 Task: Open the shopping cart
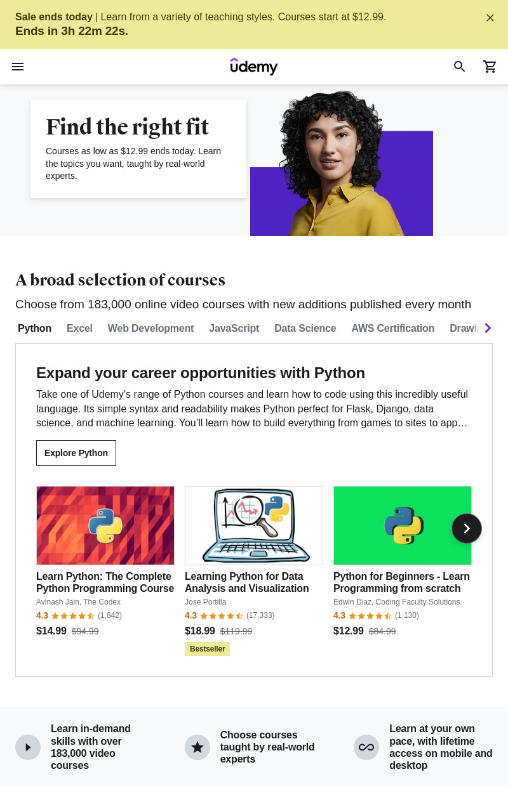[x=490, y=67]
